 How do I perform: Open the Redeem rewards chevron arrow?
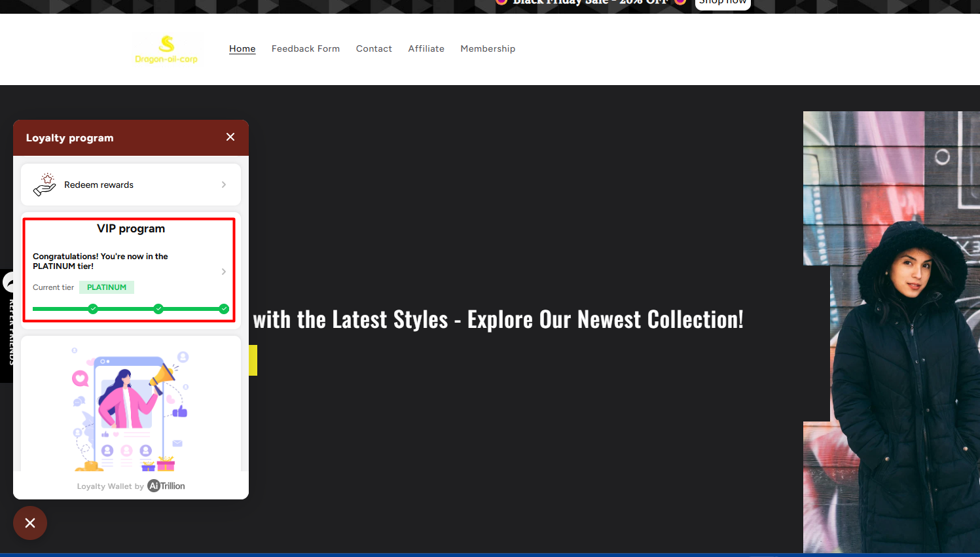pyautogui.click(x=224, y=185)
